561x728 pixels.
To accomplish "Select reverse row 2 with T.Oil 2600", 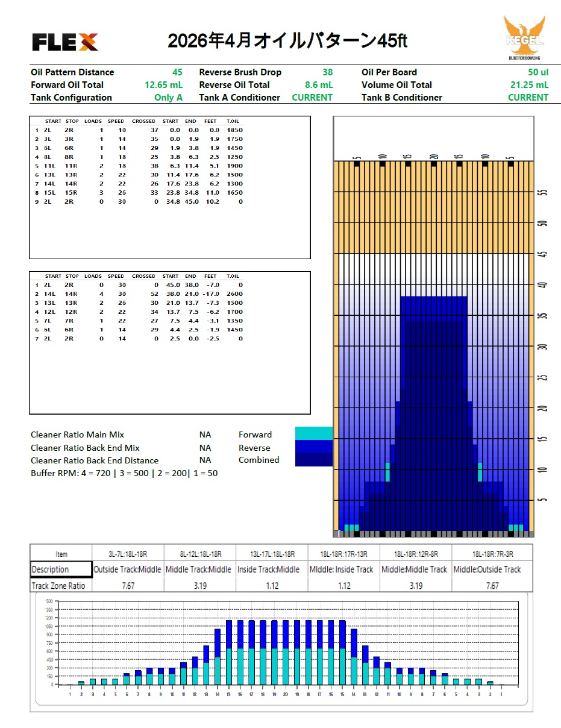I will tap(139, 293).
